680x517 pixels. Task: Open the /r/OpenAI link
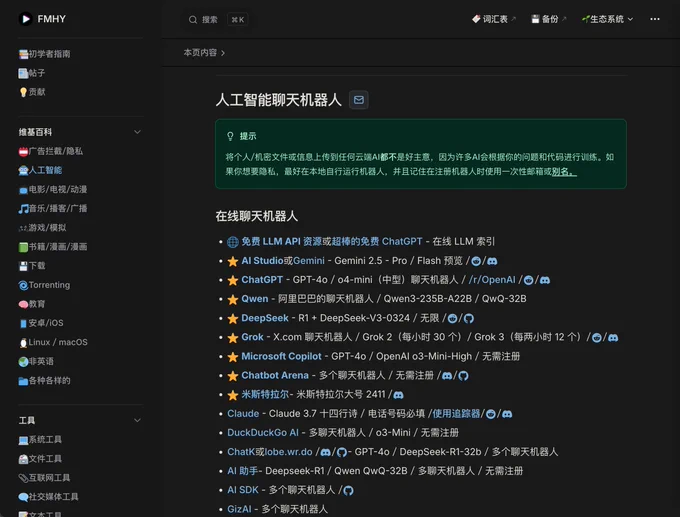click(492, 280)
